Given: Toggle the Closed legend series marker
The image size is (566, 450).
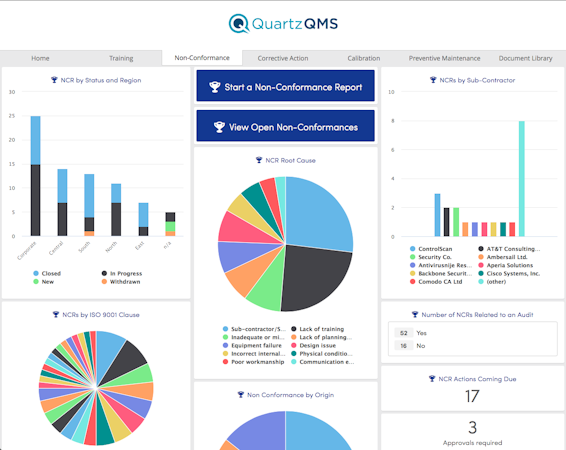Looking at the screenshot, I should click(x=36, y=274).
